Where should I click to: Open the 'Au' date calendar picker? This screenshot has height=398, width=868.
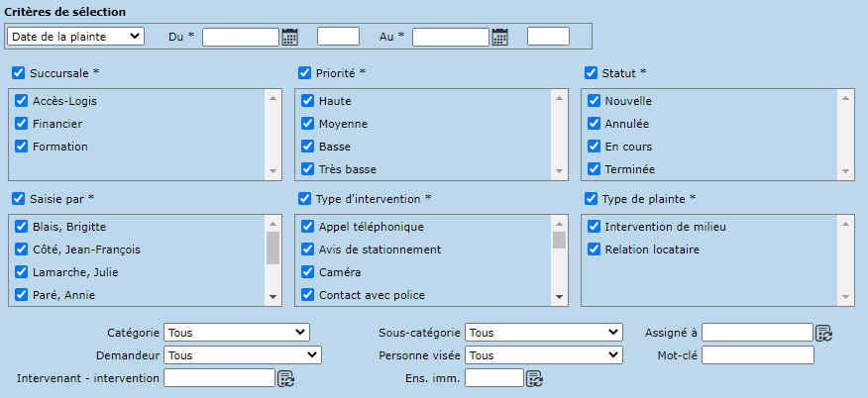[499, 37]
